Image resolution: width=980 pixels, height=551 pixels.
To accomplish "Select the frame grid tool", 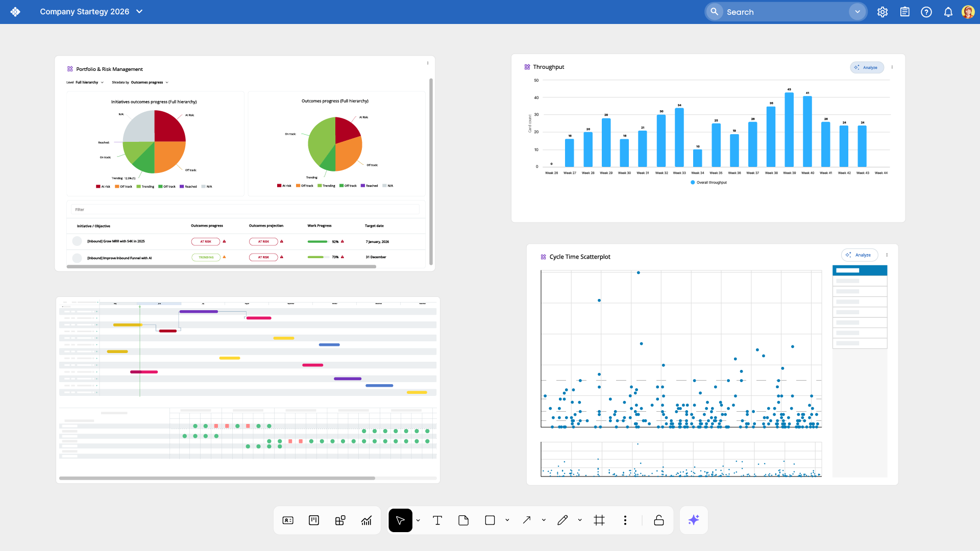I will 599,520.
